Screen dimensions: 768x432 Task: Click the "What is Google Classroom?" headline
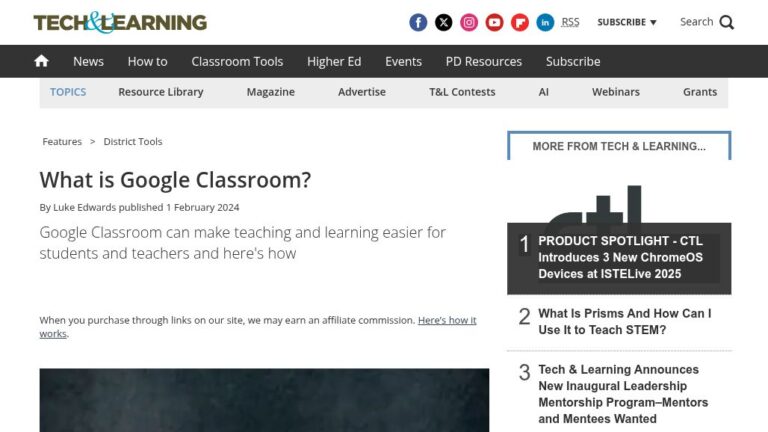point(175,180)
